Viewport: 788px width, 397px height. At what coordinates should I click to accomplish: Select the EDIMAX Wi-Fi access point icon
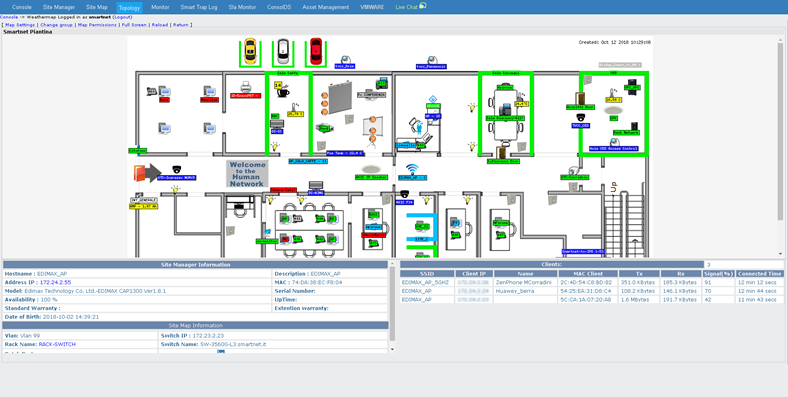[x=413, y=169]
